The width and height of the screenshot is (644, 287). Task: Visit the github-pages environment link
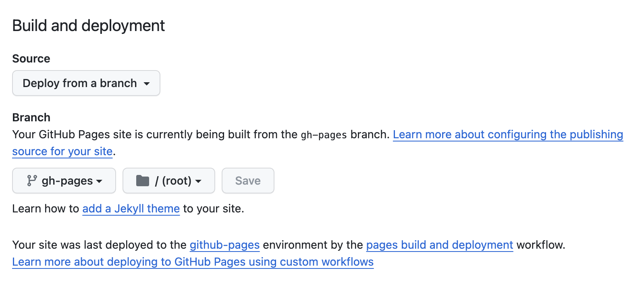pyautogui.click(x=224, y=245)
